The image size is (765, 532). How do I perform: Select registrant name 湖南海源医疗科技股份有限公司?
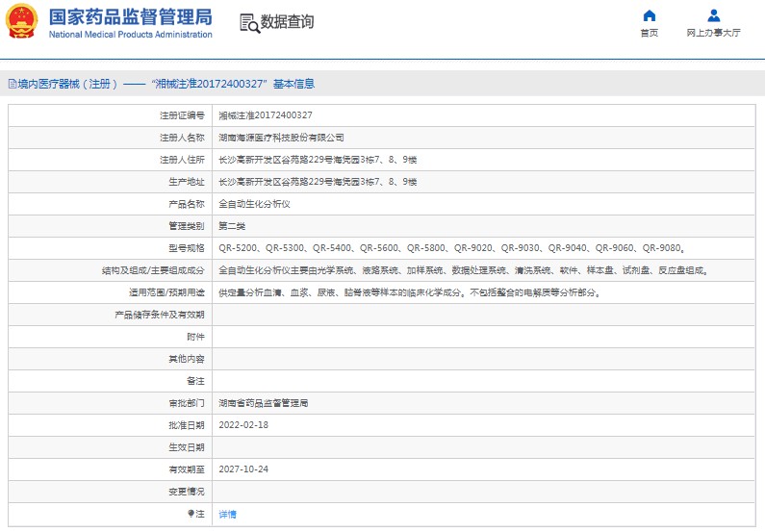coord(281,138)
